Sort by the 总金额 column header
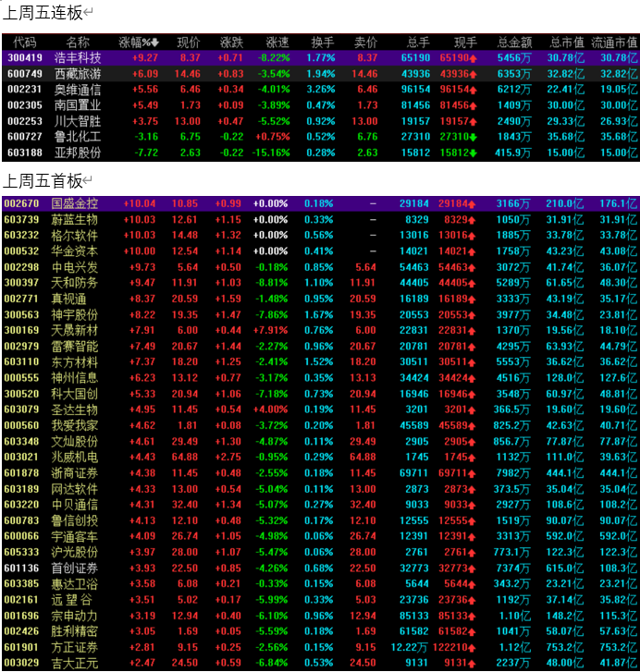The image size is (640, 672). point(515,43)
